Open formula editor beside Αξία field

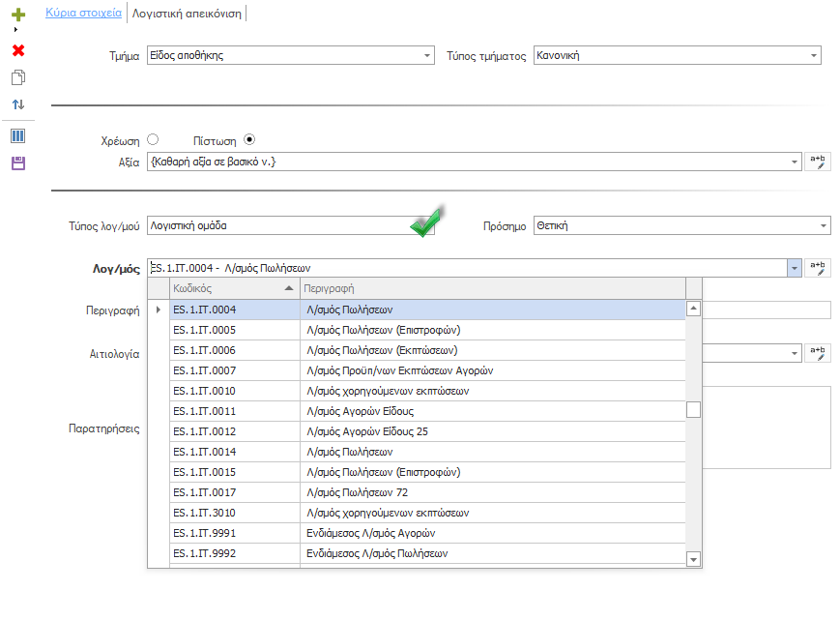[x=818, y=162]
